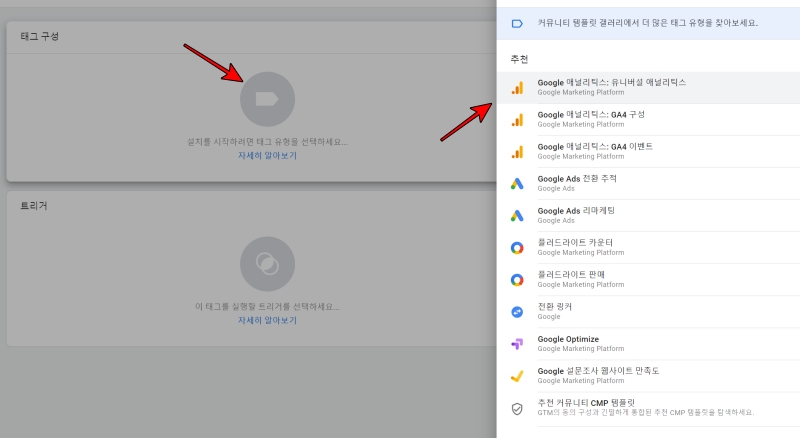This screenshot has width=800, height=438.
Task: Select Google 애널리틱스: GA4 이벤트 tag type
Action: tap(648, 152)
